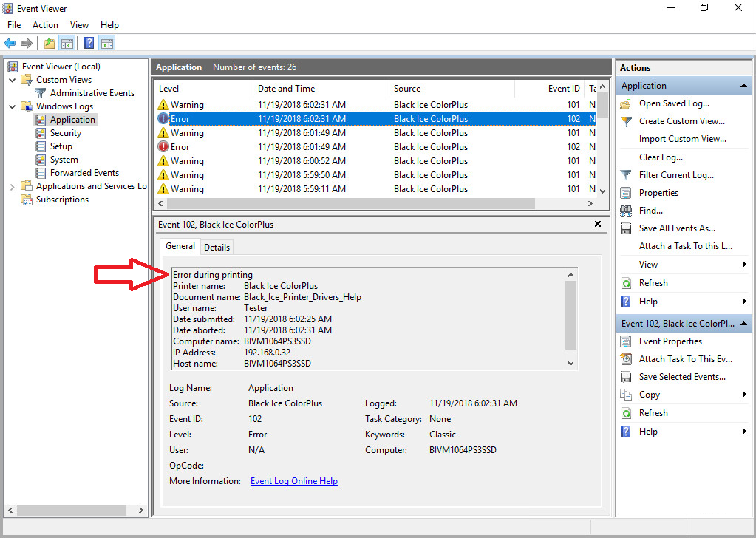Open the Action menu

pyautogui.click(x=45, y=25)
